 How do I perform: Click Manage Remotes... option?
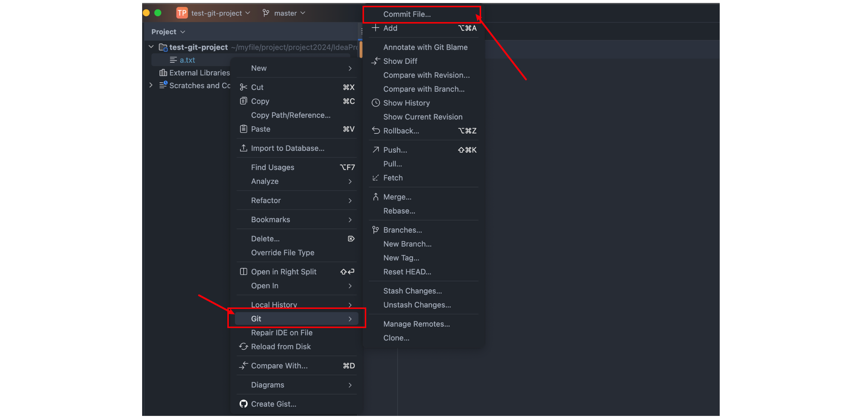(x=416, y=324)
